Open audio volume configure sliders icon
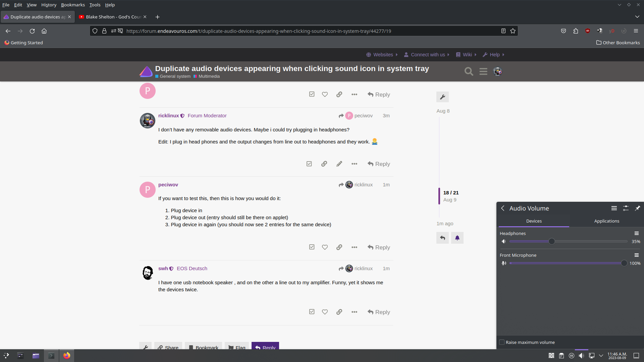 point(626,208)
